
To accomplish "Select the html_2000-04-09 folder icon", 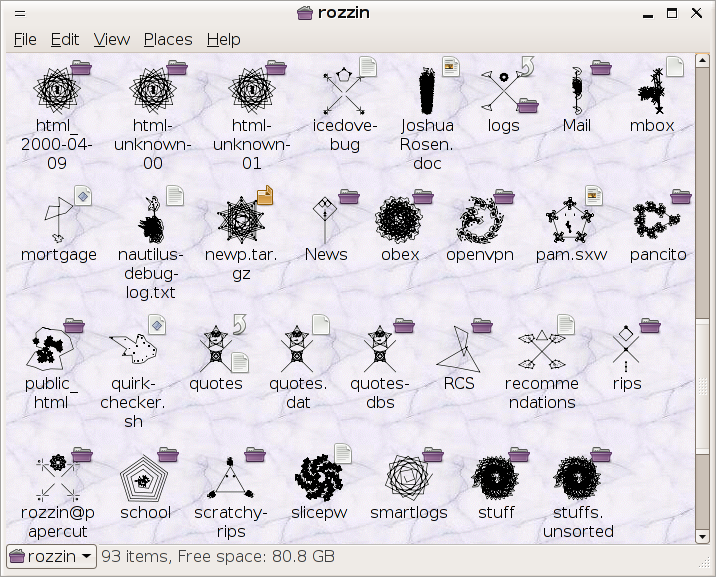I will point(57,90).
